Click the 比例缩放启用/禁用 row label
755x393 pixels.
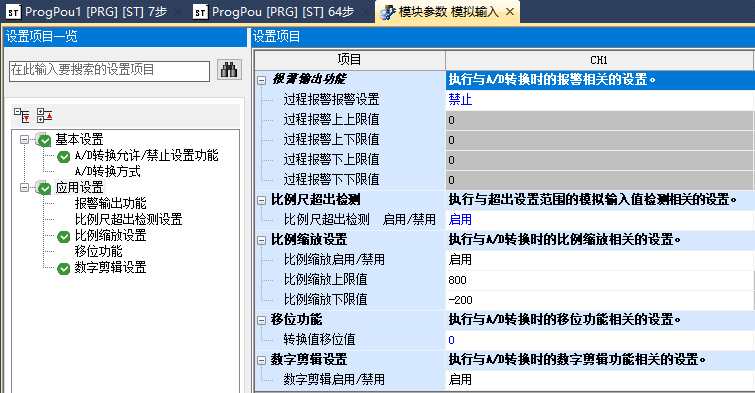tap(334, 260)
